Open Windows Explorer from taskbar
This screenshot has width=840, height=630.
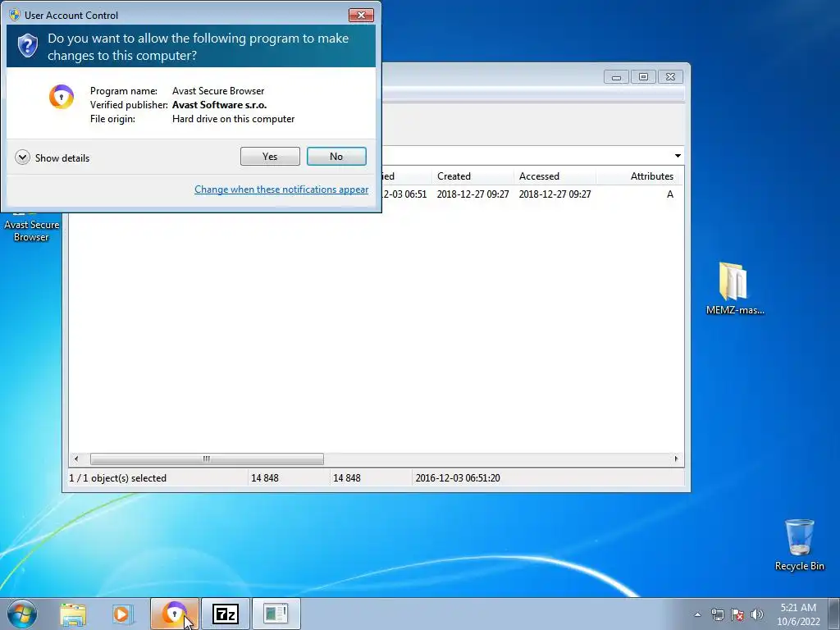73,614
